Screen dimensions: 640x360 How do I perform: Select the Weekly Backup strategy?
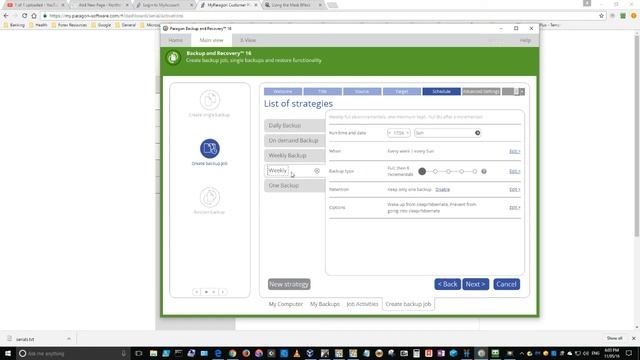tap(294, 156)
